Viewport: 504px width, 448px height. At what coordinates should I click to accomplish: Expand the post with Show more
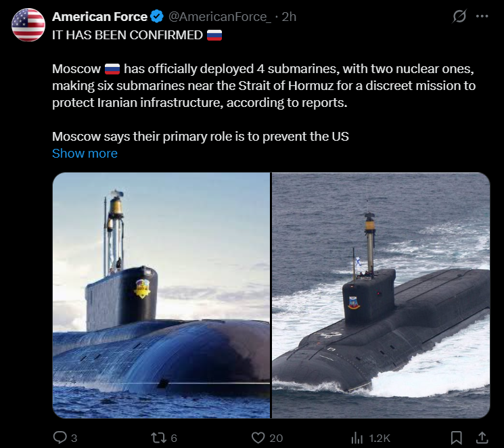tap(85, 154)
